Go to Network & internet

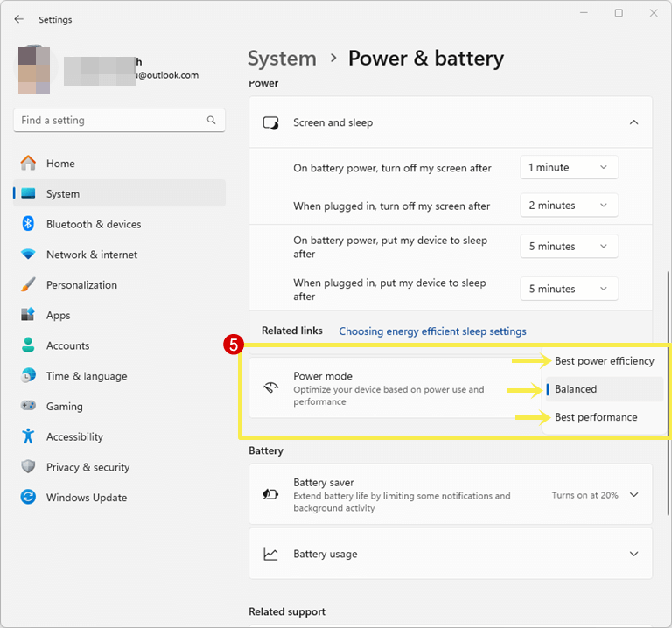click(x=119, y=255)
